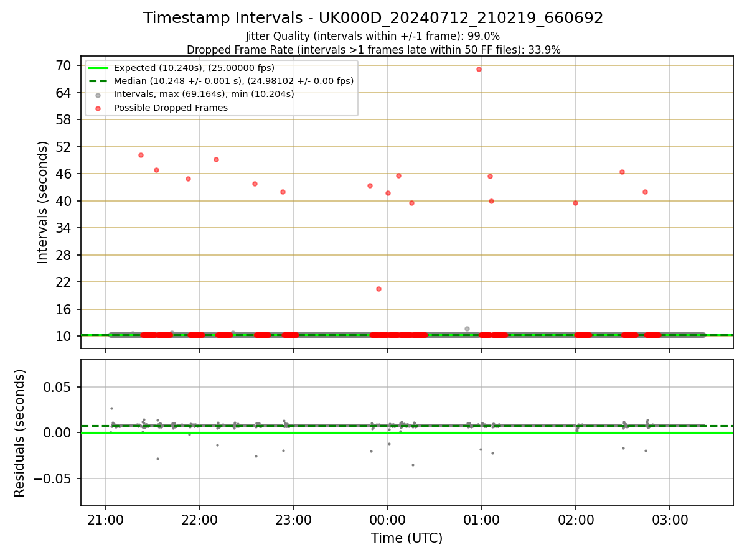Click the dashed green Median legend line
The width and height of the screenshot is (747, 560).
pos(98,81)
